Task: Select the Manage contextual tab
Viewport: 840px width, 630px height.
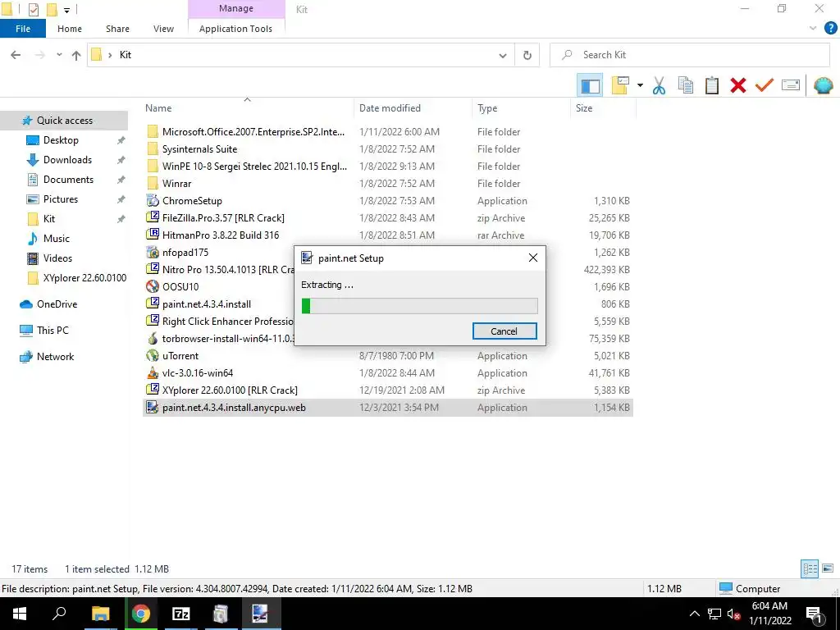Action: pyautogui.click(x=236, y=8)
